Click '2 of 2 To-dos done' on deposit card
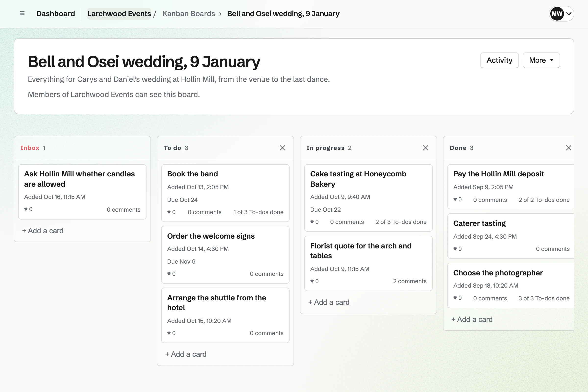 pyautogui.click(x=544, y=200)
